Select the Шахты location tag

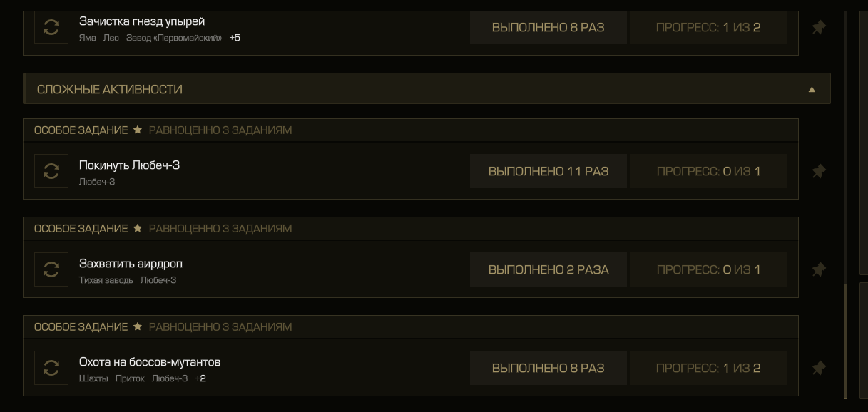pos(93,378)
